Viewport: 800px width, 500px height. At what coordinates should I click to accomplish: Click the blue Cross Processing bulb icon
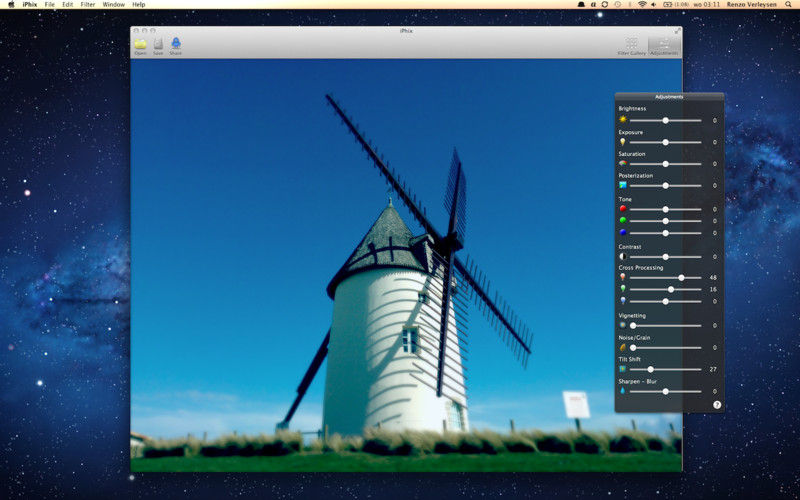coord(622,301)
